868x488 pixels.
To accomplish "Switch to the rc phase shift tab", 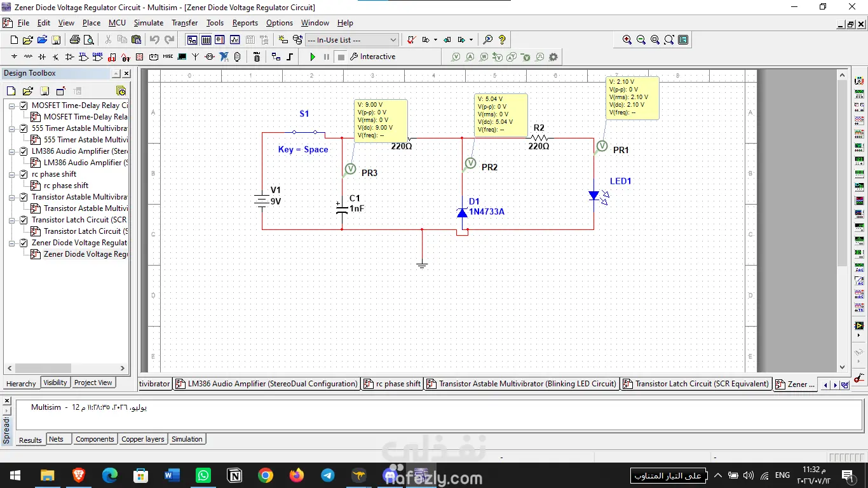I will pyautogui.click(x=392, y=384).
